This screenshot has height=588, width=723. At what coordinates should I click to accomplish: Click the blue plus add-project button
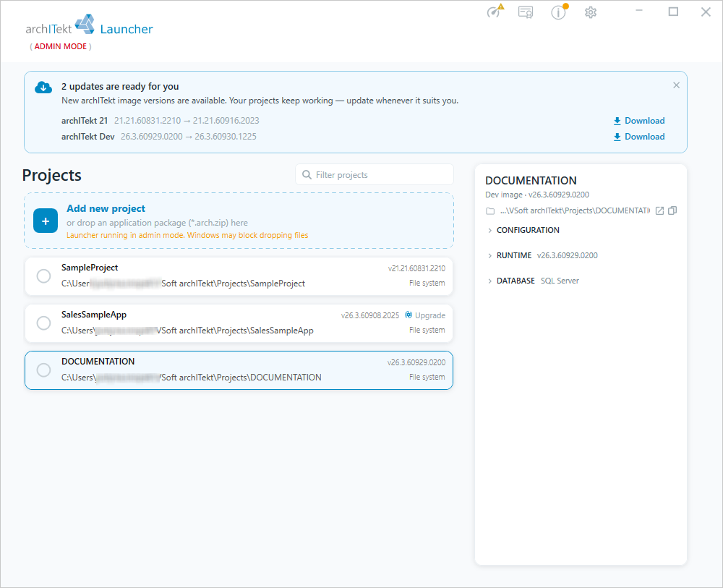pos(46,221)
